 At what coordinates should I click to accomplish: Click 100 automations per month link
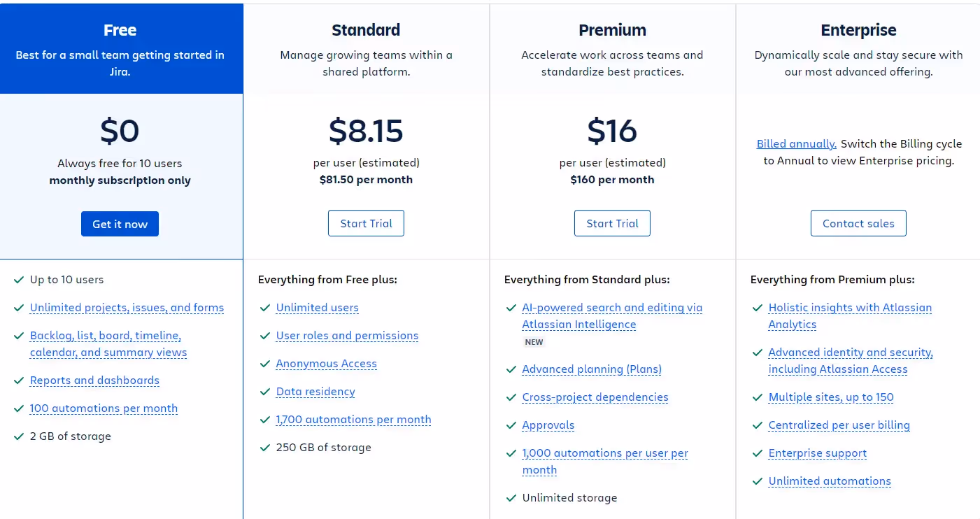pos(104,408)
